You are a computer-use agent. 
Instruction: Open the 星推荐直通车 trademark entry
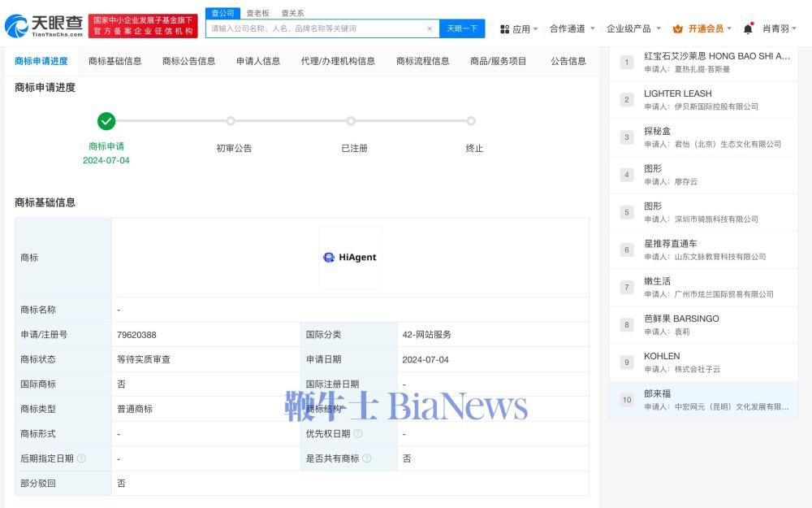(670, 244)
